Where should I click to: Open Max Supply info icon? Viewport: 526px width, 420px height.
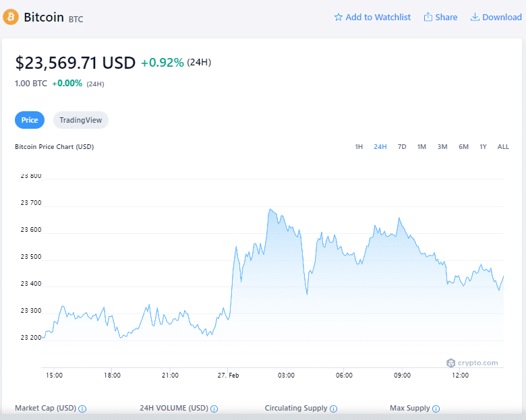tap(436, 409)
